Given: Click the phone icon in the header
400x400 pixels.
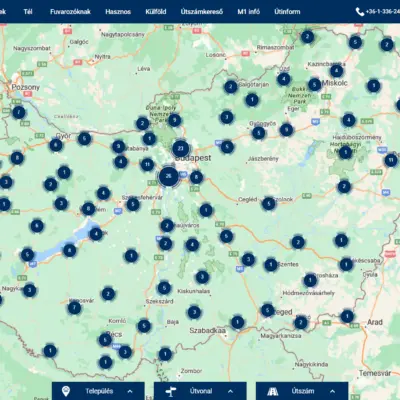Looking at the screenshot, I should click(x=360, y=12).
